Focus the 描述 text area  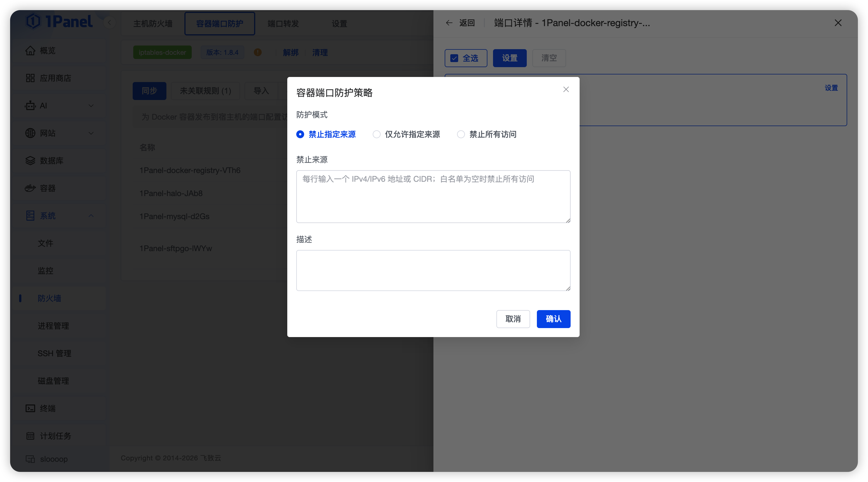point(433,270)
